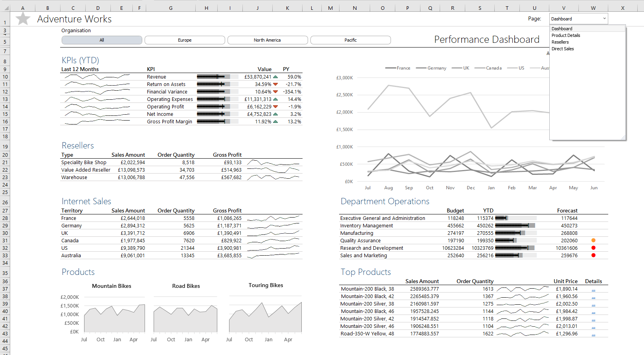Click the Manufacturing budget progress bar
Viewport: 644px width, 355px height.
516,233
